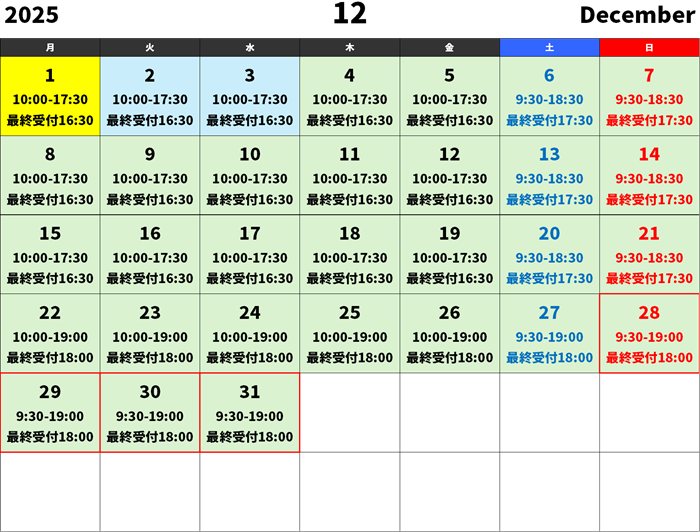Select day 10 in the calendar

250,175
